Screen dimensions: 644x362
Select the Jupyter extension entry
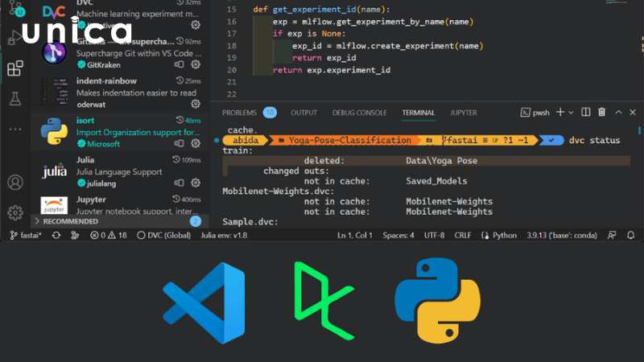tap(120, 203)
